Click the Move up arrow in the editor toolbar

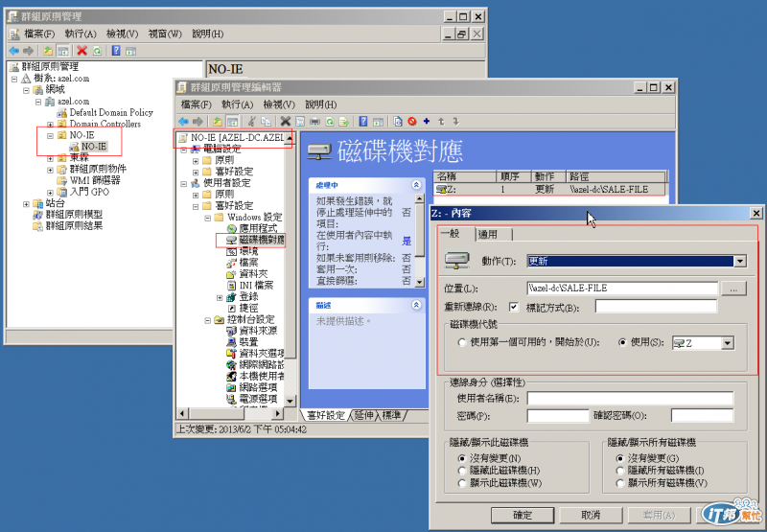pyautogui.click(x=441, y=122)
